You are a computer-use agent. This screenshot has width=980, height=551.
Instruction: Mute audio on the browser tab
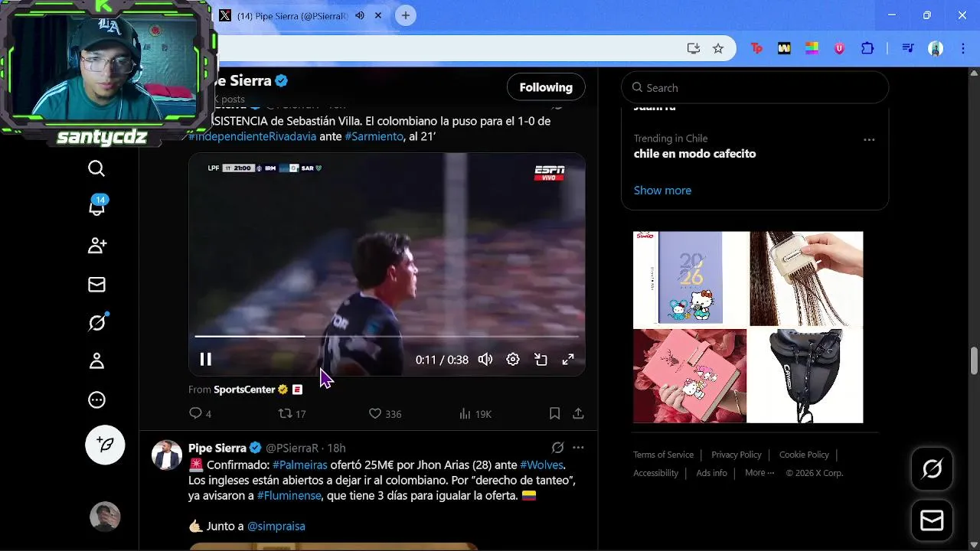(360, 15)
